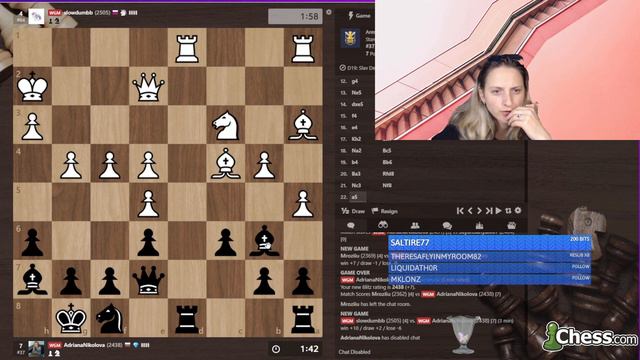The image size is (640, 360).
Task: Select the white bishop on c4
Action: pyautogui.click(x=226, y=164)
